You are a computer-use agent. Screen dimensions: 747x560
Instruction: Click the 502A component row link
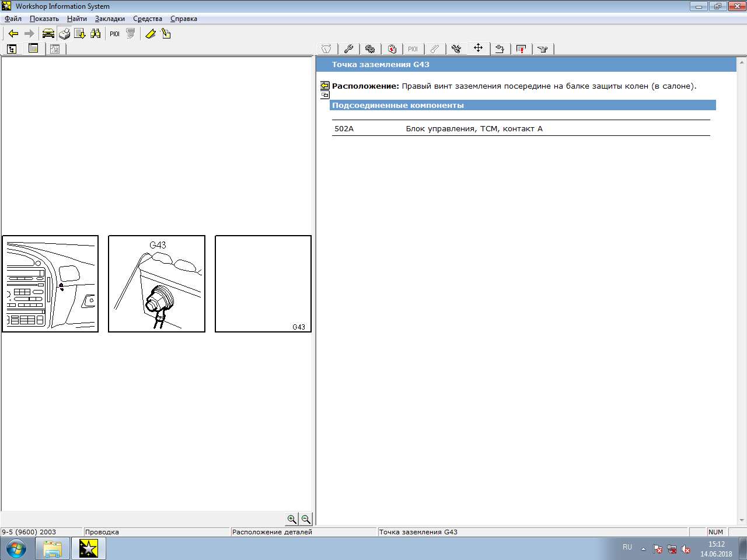344,129
